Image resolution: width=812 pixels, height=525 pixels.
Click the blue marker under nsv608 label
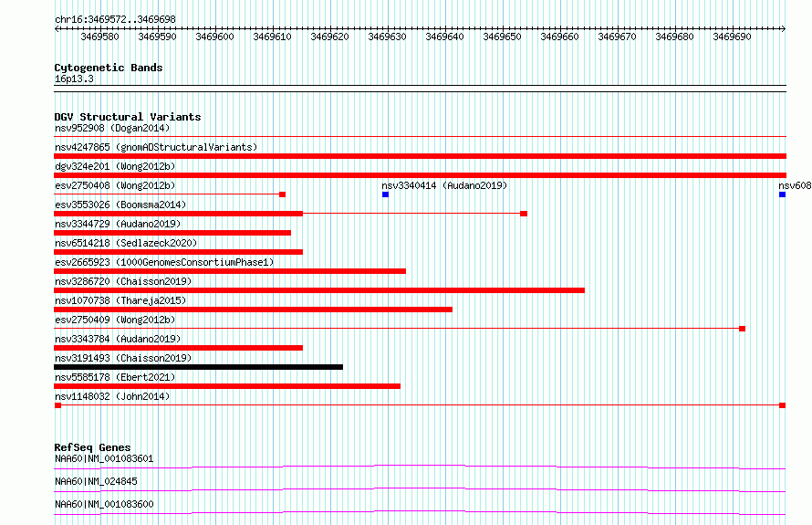coord(782,194)
